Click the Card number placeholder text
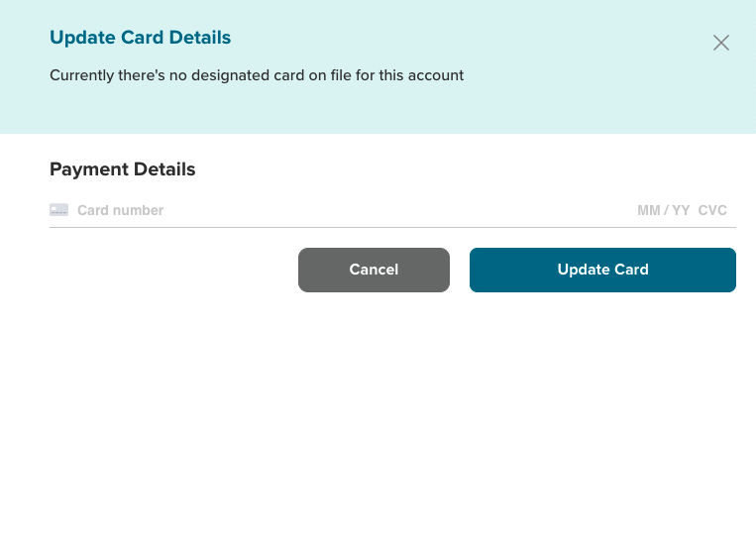Viewport: 756px width, 551px height. pyautogui.click(x=120, y=210)
